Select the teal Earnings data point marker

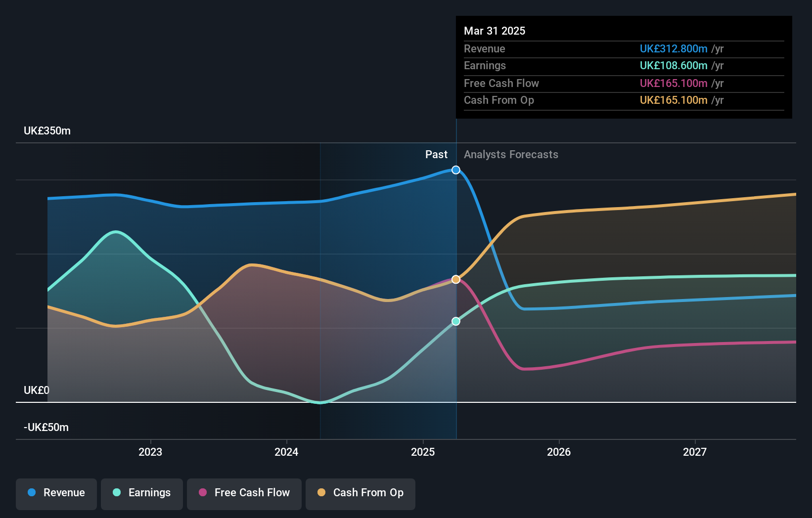(455, 321)
